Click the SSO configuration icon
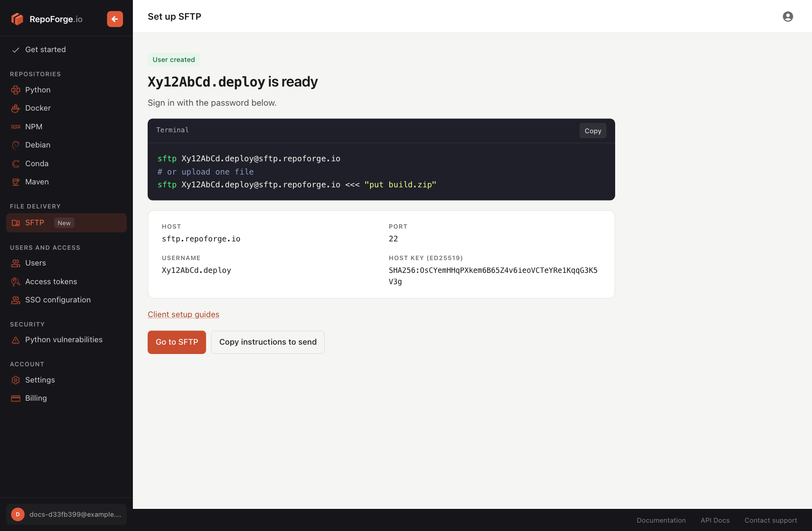This screenshot has width=812, height=531. (16, 300)
